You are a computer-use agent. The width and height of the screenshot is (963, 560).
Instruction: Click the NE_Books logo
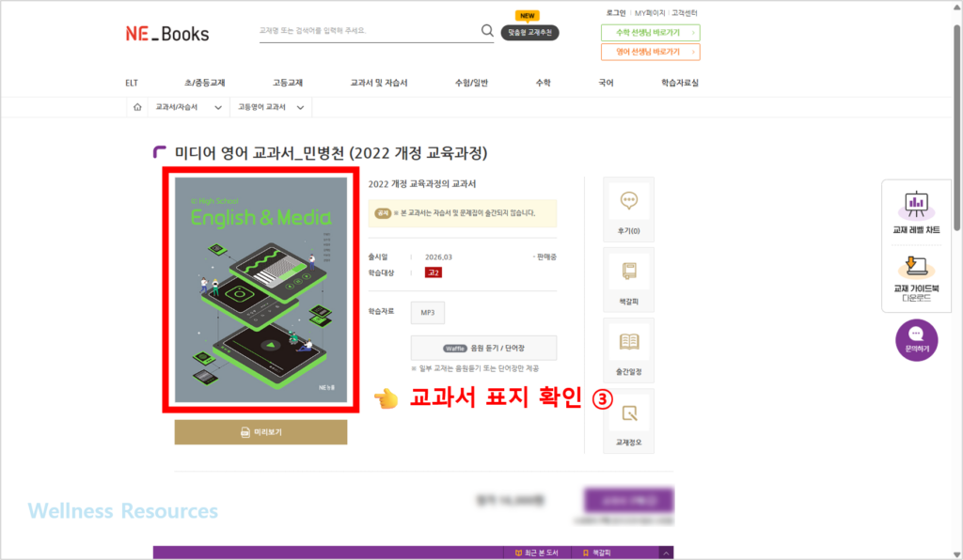[x=167, y=34]
